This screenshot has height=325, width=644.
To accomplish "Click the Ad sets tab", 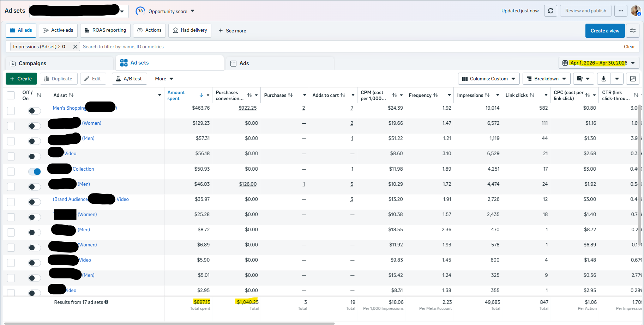I will coord(170,63).
